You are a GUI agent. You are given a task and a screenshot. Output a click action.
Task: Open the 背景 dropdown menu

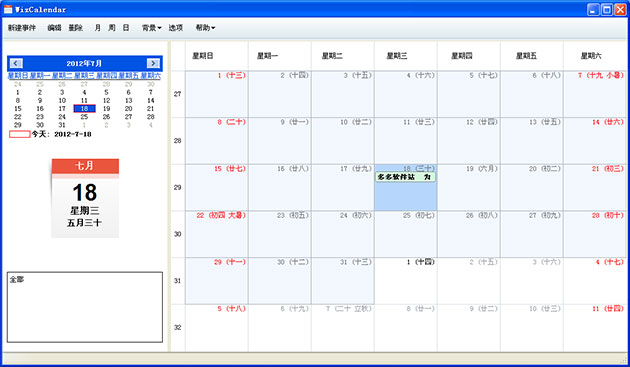pyautogui.click(x=151, y=28)
